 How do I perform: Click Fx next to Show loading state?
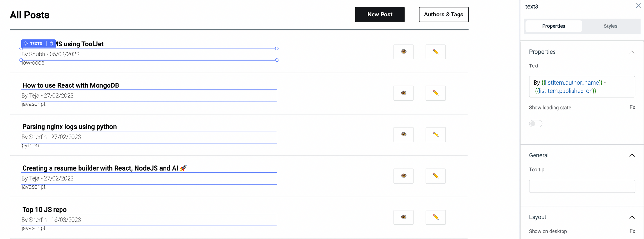(632, 107)
